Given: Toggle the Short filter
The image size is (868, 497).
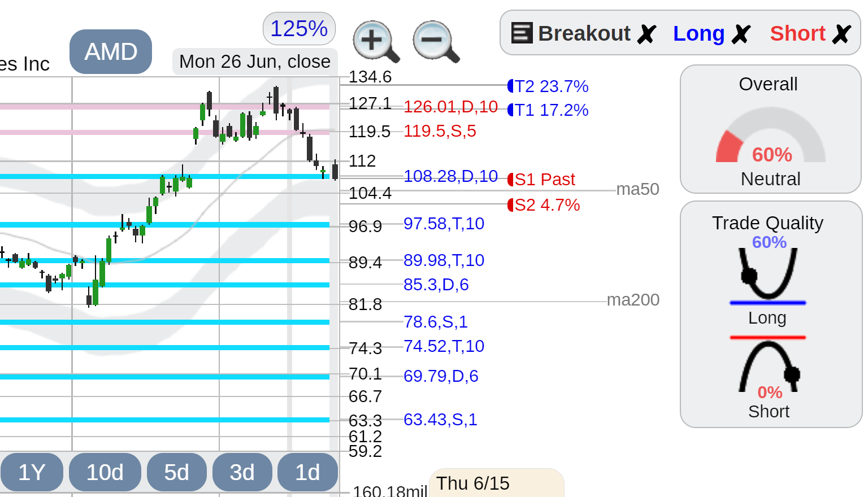Looking at the screenshot, I should click(798, 33).
